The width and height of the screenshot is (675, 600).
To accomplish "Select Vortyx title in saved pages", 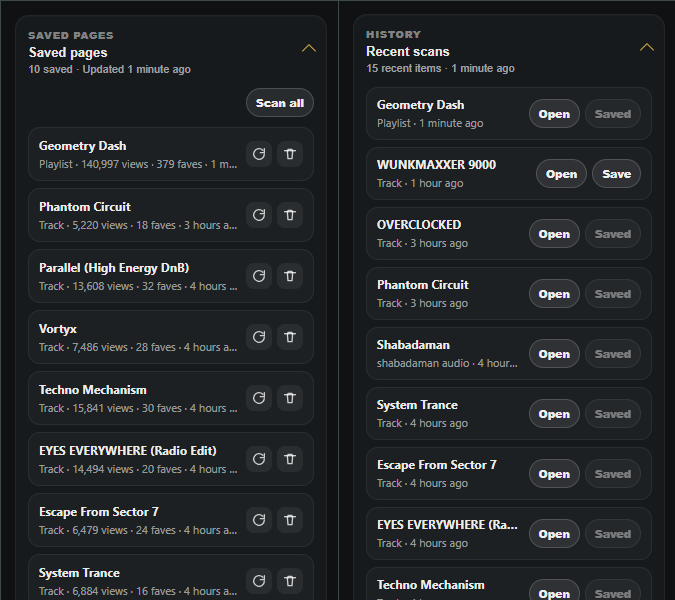I will tap(58, 329).
